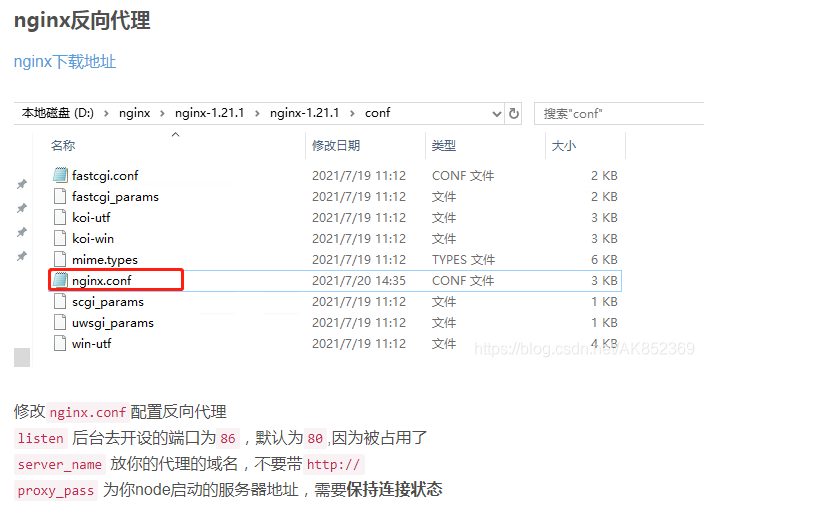Viewport: 824px width, 516px height.
Task: Click the refresh button in address bar
Action: [x=513, y=113]
